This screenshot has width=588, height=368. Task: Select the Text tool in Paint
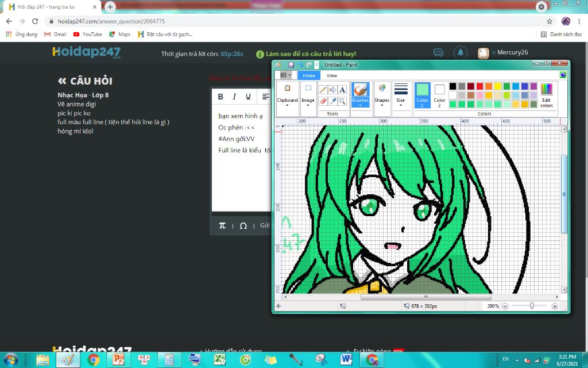(342, 90)
